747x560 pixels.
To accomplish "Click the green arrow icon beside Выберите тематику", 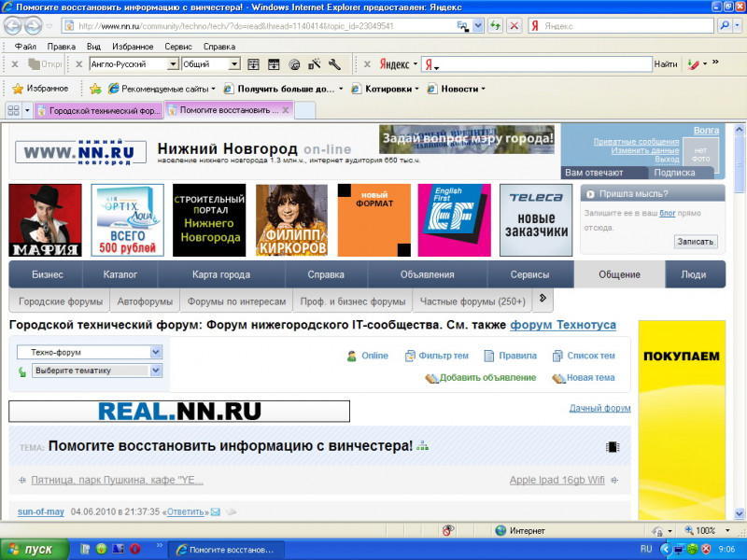I will (21, 371).
